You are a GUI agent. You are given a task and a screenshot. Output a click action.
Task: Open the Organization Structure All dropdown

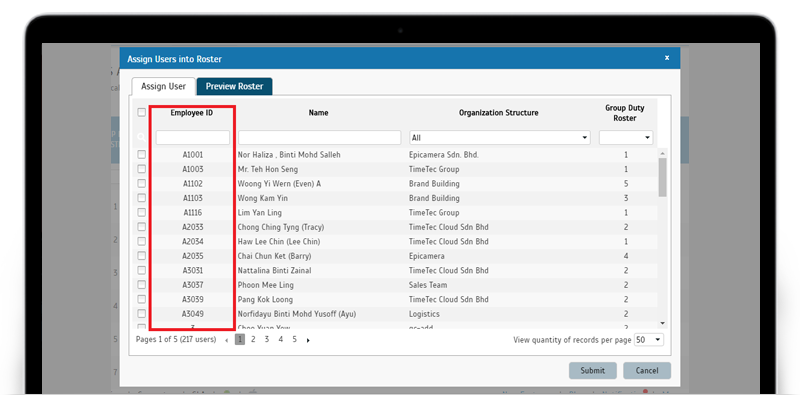point(499,138)
